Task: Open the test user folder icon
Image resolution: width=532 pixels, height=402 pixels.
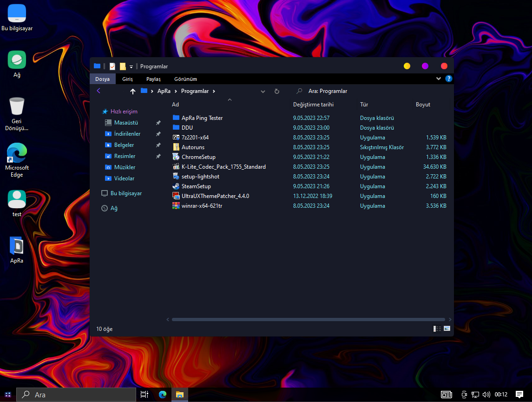Action: 17,203
